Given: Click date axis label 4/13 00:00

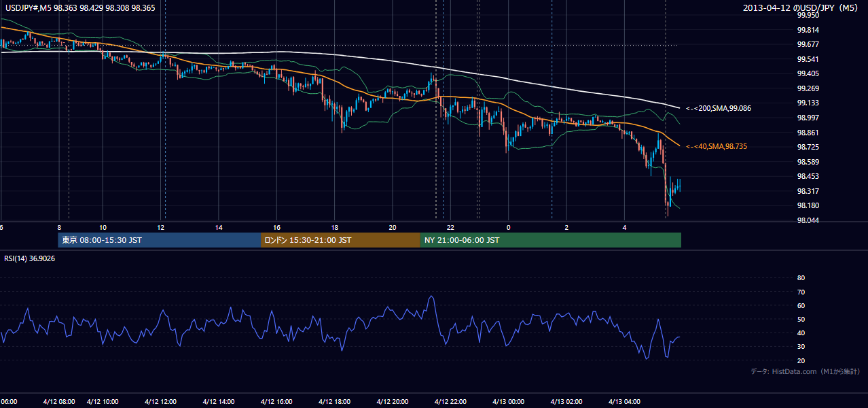Looking at the screenshot, I should 508,401.
